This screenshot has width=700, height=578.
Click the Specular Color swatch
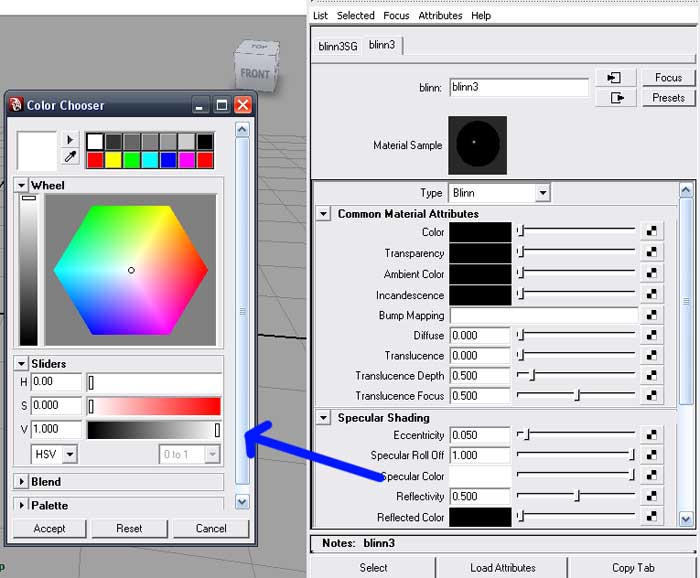click(480, 476)
